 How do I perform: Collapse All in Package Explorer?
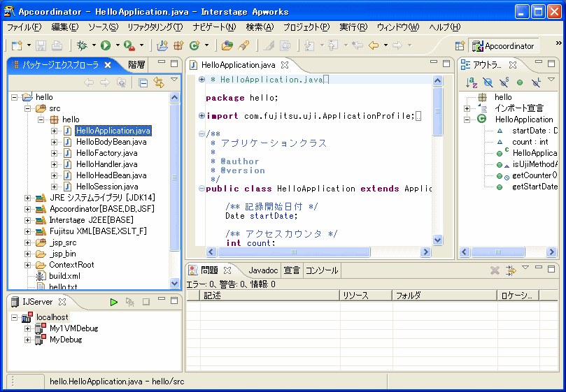tap(143, 83)
